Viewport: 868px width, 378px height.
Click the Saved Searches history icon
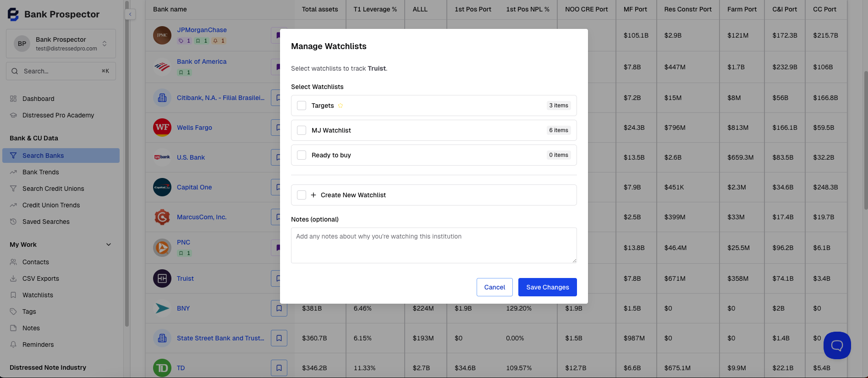[13, 222]
